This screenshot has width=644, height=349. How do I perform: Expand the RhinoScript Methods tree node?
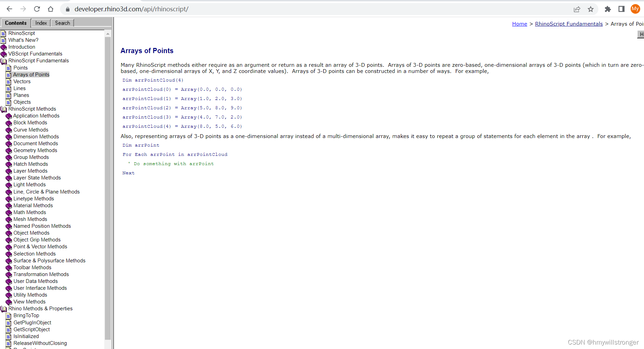4,109
